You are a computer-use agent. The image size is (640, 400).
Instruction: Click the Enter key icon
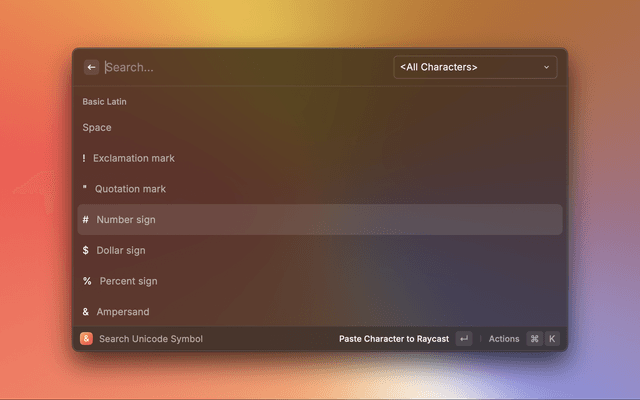coord(463,339)
